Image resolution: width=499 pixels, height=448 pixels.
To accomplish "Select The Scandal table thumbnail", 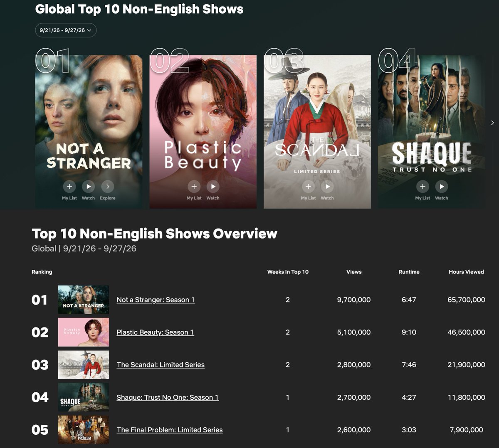I will [x=84, y=364].
